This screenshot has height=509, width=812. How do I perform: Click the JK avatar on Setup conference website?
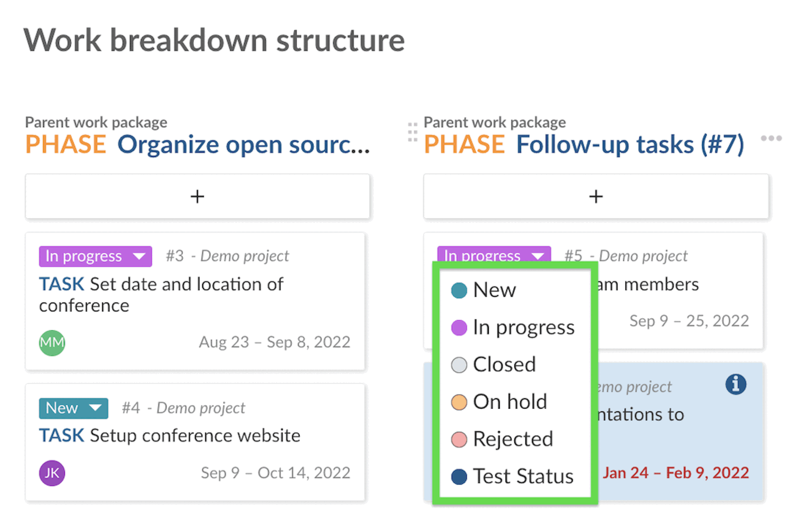52,472
